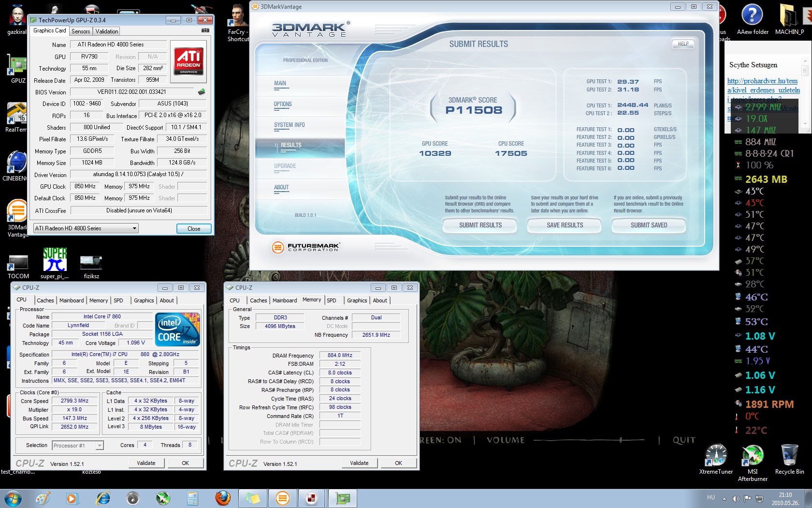Toggle the SCREEN: ON option in the game menu
Viewport: 812px width, 508px height.
pyautogui.click(x=440, y=440)
